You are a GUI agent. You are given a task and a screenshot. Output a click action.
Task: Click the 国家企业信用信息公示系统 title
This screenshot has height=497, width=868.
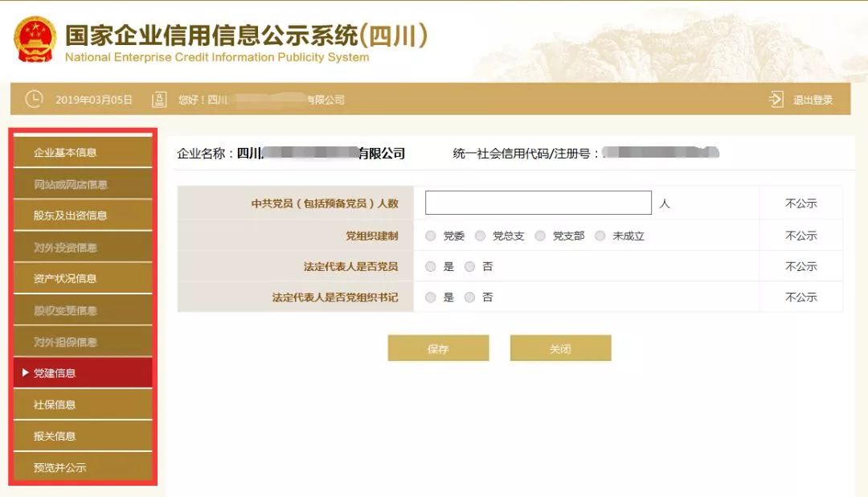(247, 35)
